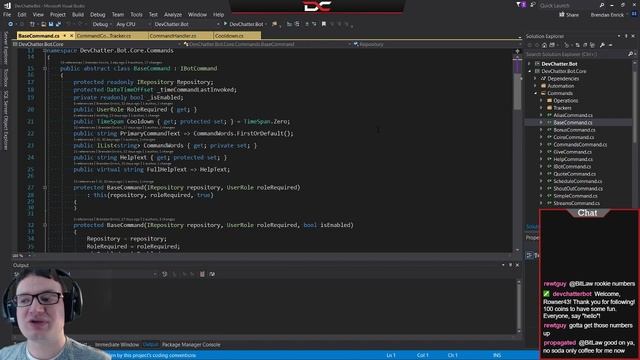Screen dimensions: 640x360
Task: Select BaseCommand.cs in Solution Explorer
Action: click(x=573, y=122)
